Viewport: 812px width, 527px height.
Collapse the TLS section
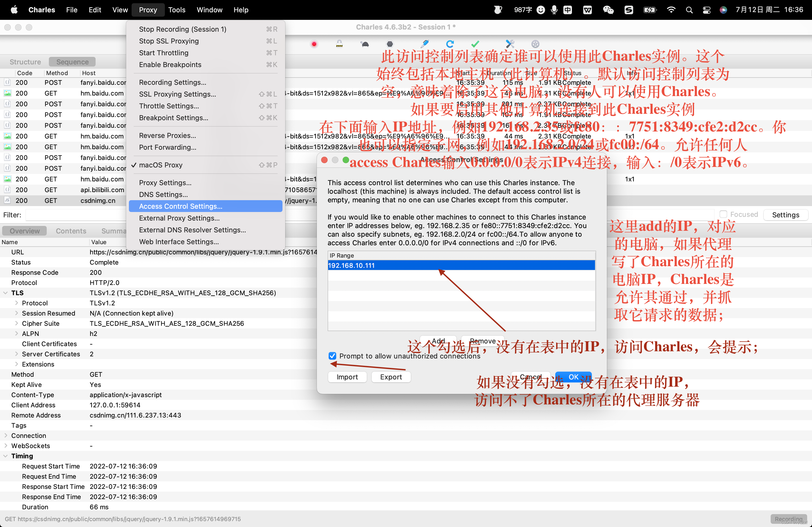coord(5,293)
